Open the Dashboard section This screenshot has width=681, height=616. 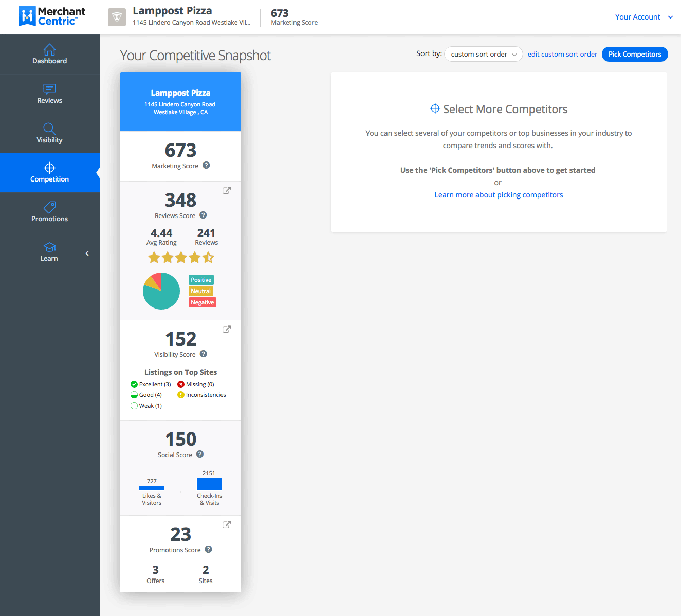tap(49, 54)
